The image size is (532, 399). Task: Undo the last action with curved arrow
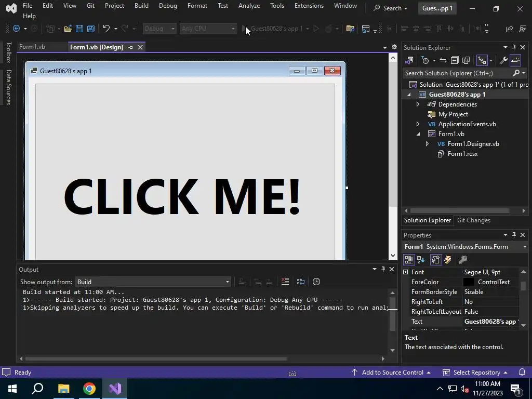coord(106,29)
